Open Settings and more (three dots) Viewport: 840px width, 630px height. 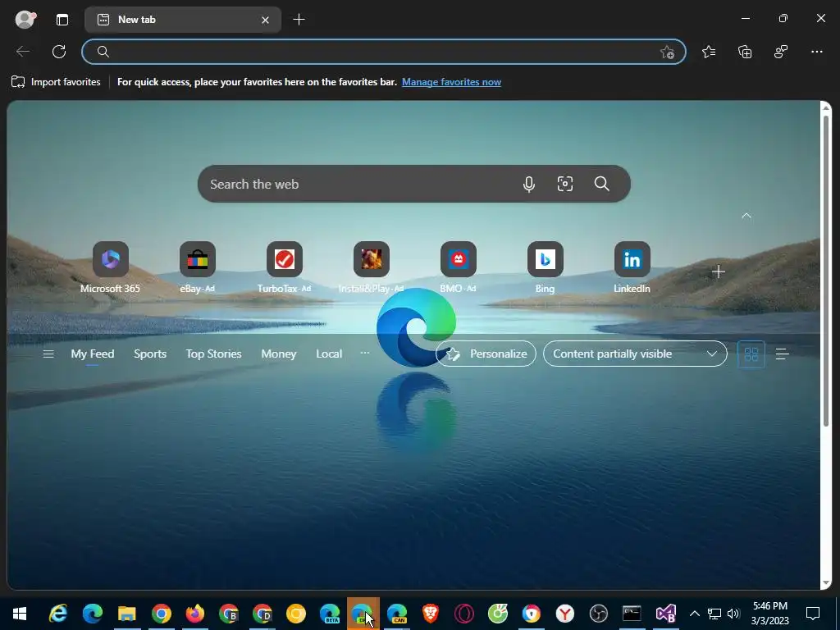coord(816,52)
